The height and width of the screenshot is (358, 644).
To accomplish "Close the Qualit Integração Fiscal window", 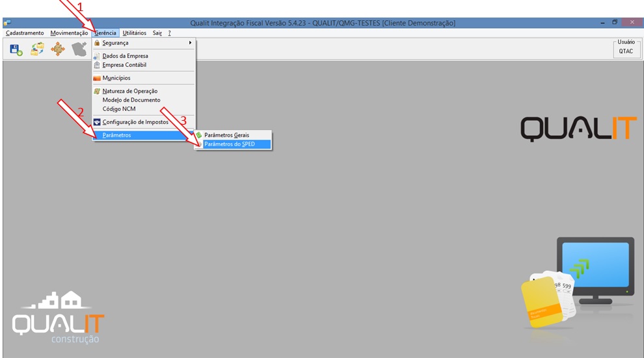I will (x=632, y=22).
